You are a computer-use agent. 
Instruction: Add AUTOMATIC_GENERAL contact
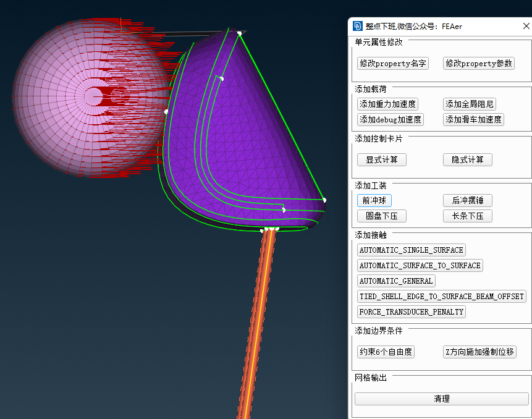[396, 281]
